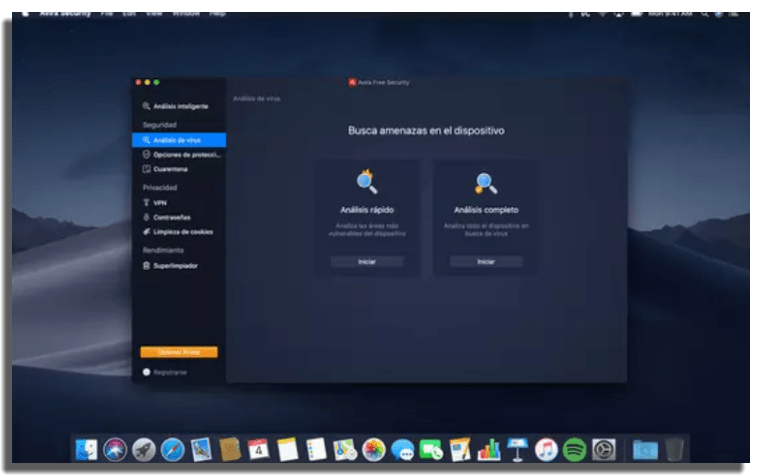The width and height of the screenshot is (762, 475).
Task: Open Photos in the dock
Action: tap(374, 450)
